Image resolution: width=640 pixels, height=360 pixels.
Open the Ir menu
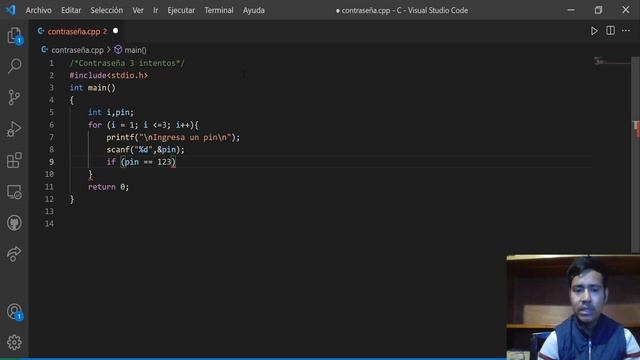coord(156,10)
